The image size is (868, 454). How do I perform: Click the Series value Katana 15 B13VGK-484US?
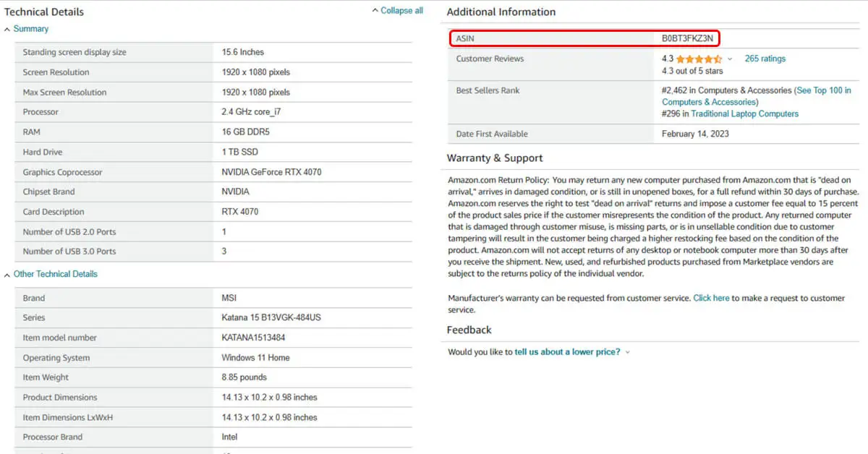271,318
